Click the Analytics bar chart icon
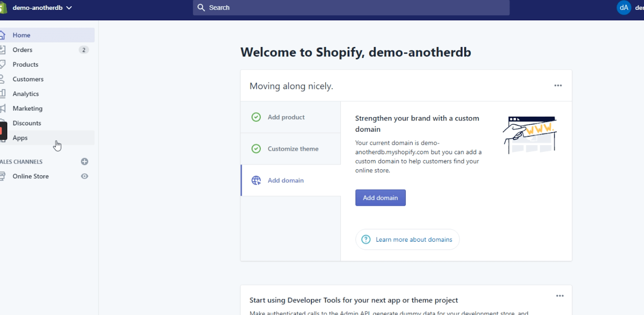Image resolution: width=644 pixels, height=315 pixels. [x=2, y=94]
